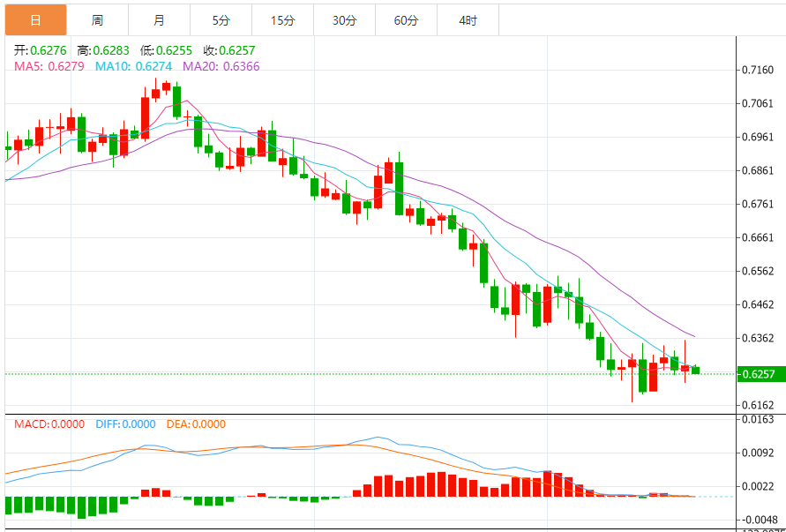Click the MA20: 0.6366 indicator label

pyautogui.click(x=221, y=66)
